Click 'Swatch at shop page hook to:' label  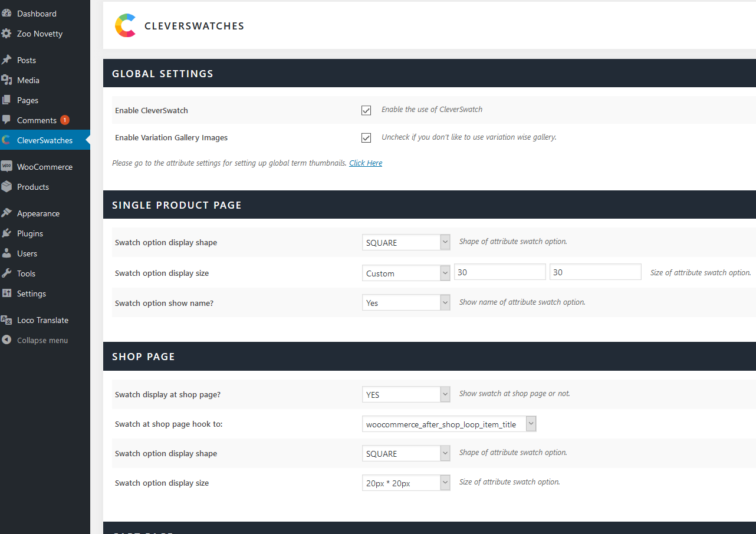[x=169, y=424]
